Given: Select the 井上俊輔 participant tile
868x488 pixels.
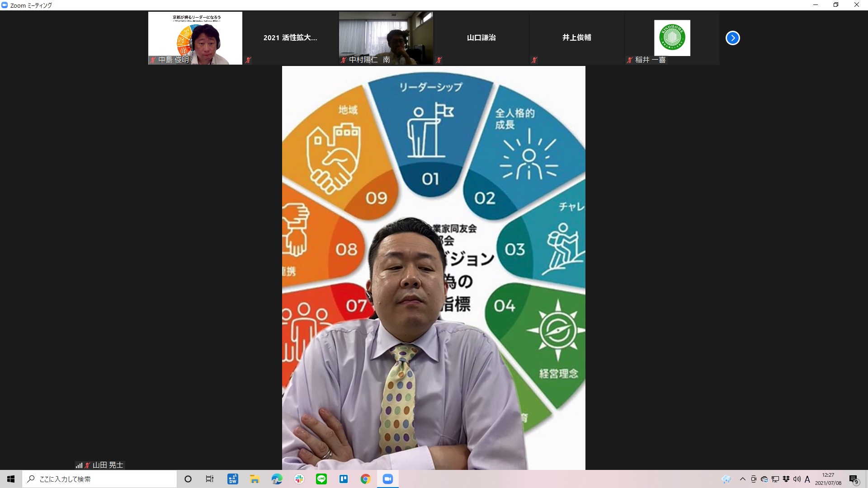Looking at the screenshot, I should click(576, 38).
